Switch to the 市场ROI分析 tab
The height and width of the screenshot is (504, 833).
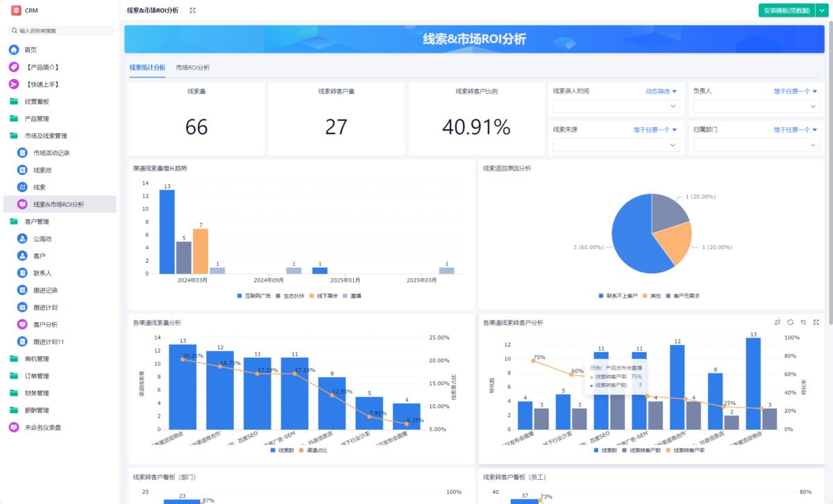[192, 67]
